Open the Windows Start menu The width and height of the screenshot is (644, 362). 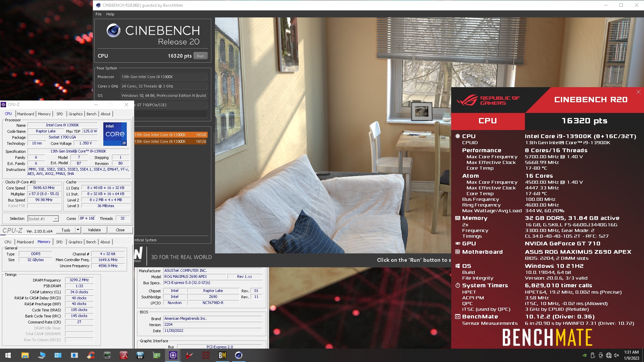pos(8,355)
